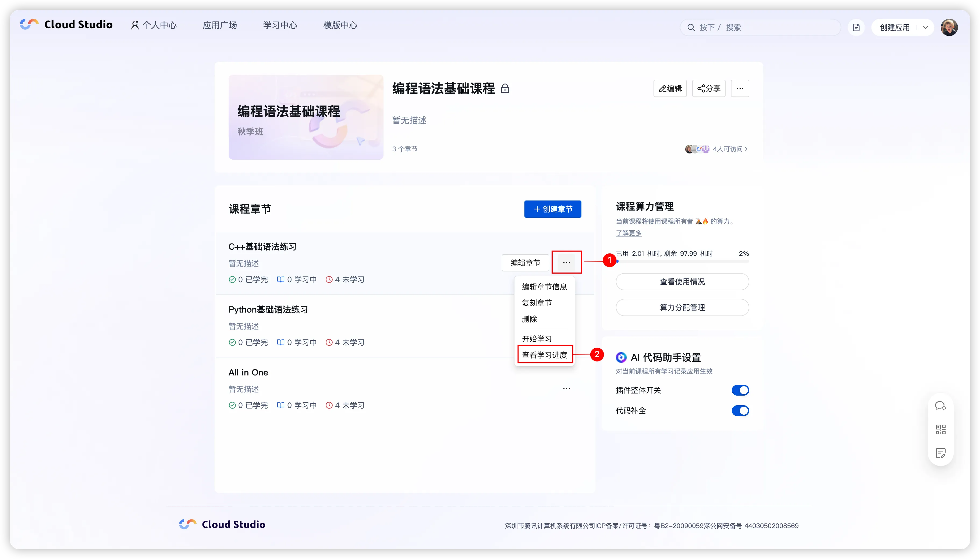This screenshot has width=980, height=559.
Task: Open more options for All in One chapter
Action: (x=566, y=389)
